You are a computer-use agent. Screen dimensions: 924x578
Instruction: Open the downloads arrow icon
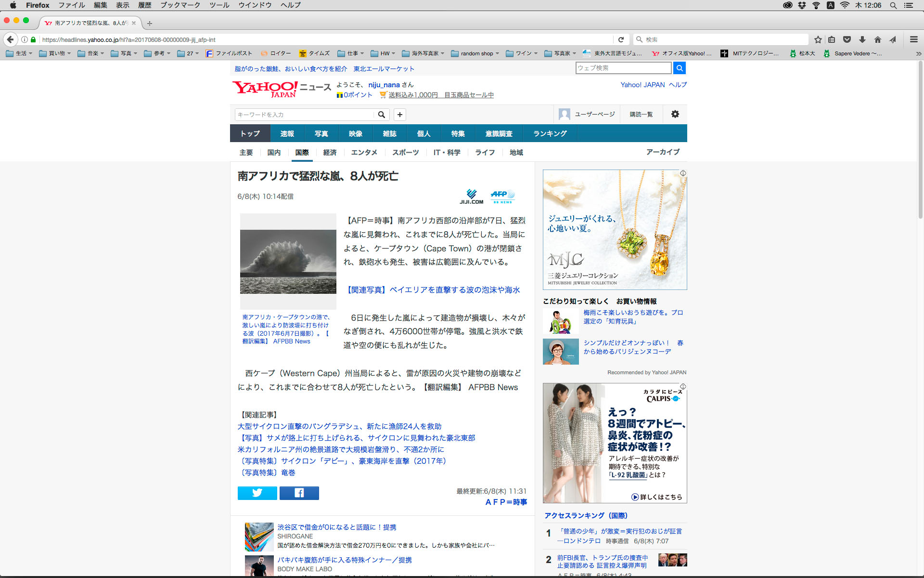862,39
